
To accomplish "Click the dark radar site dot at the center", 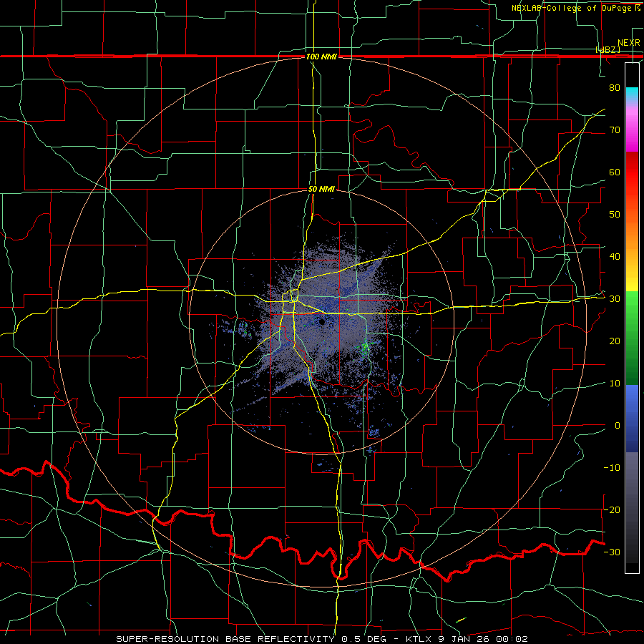I will [322, 322].
